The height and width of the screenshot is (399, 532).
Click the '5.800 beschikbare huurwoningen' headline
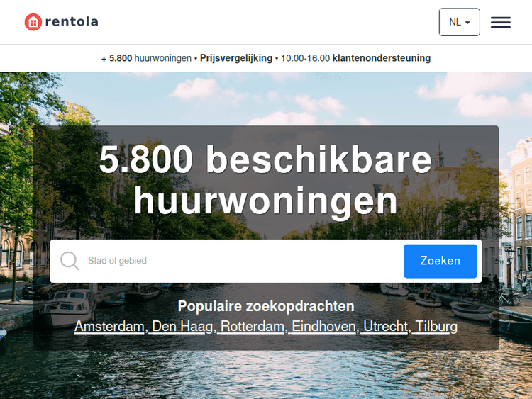[266, 180]
